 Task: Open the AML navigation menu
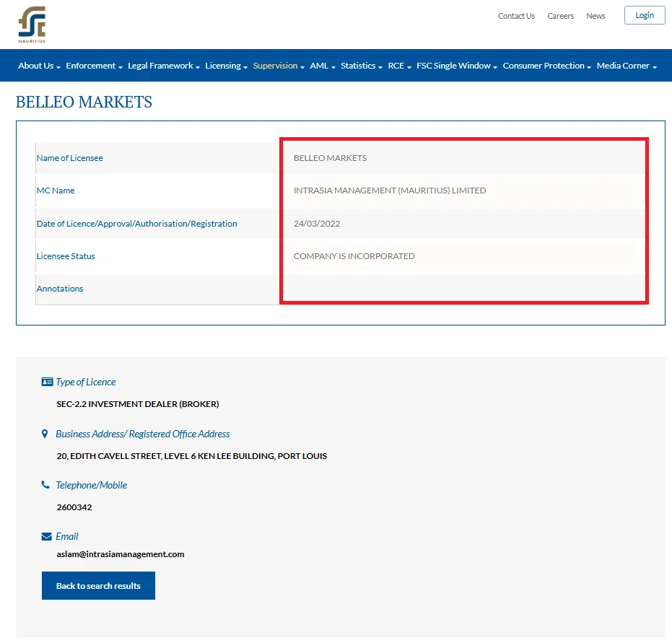click(322, 66)
